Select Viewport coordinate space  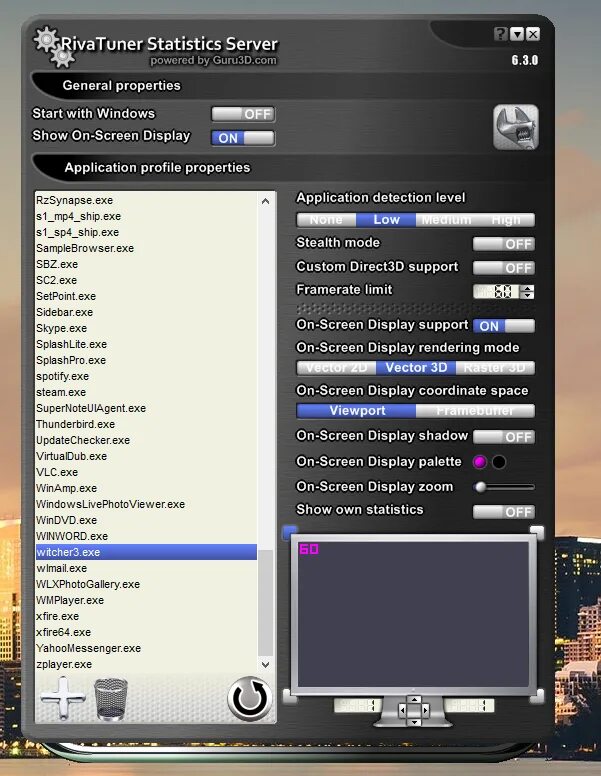[356, 411]
